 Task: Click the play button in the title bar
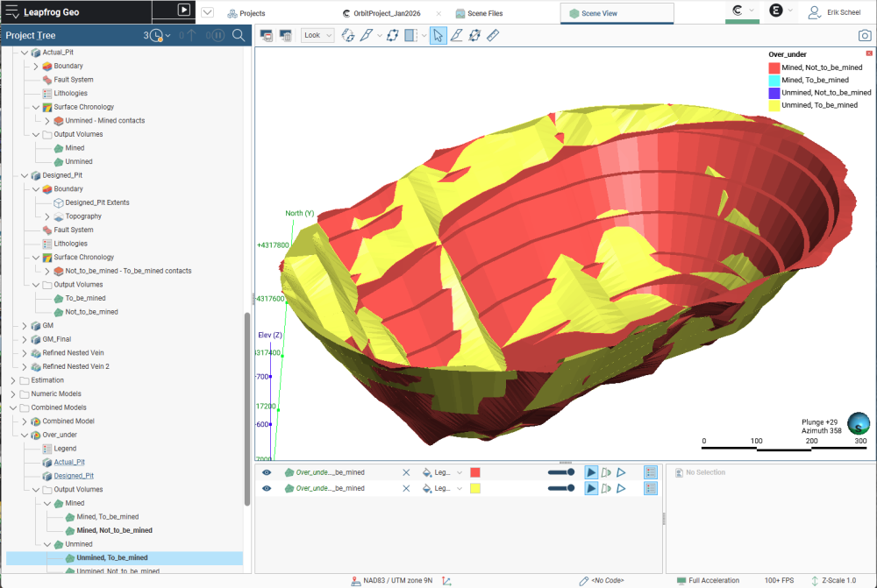183,10
